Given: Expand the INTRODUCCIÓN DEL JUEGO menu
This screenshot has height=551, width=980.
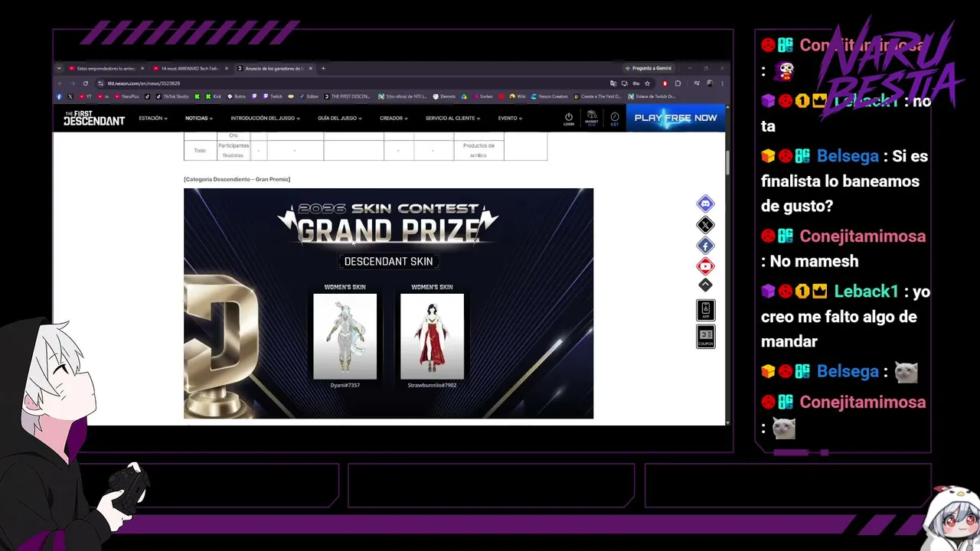Looking at the screenshot, I should click(x=266, y=119).
